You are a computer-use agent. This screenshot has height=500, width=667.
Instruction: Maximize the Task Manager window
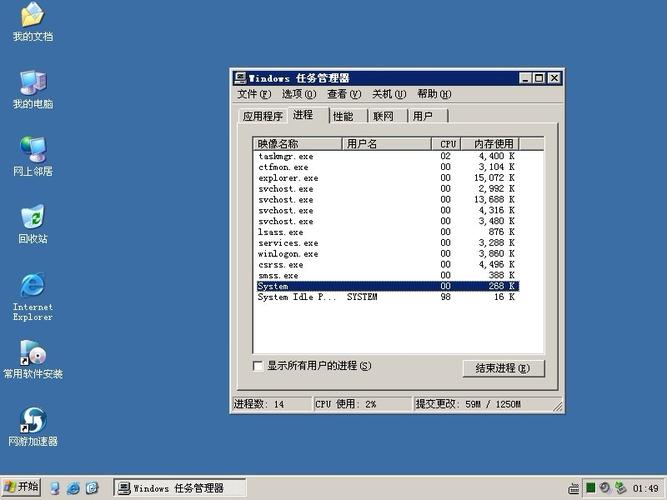pyautogui.click(x=539, y=78)
